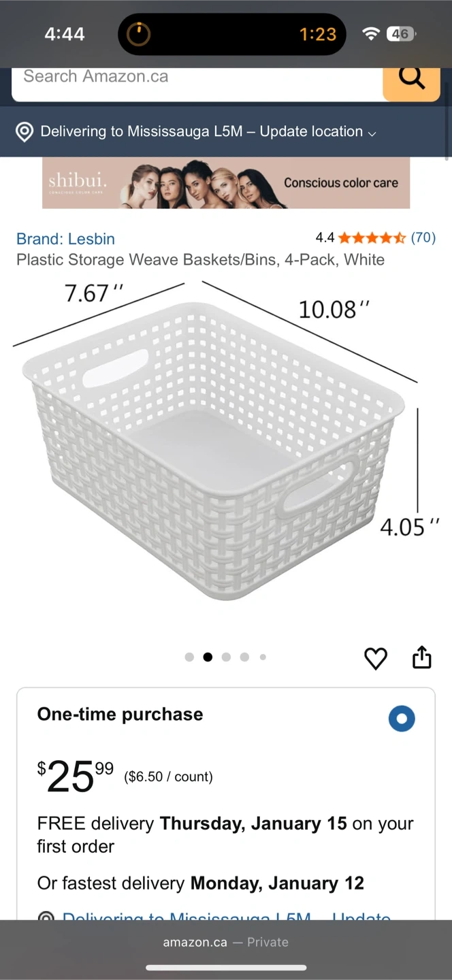
Task: Tap the battery indicator
Action: coord(401,34)
